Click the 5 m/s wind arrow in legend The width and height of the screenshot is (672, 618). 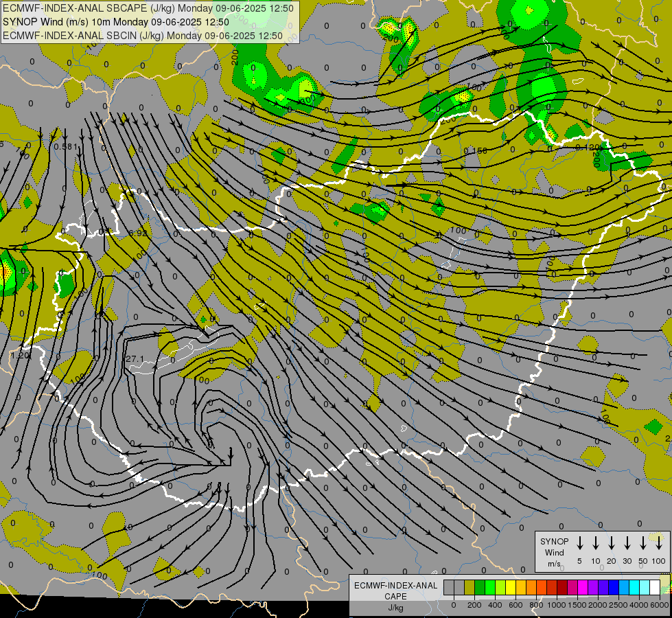click(x=579, y=542)
